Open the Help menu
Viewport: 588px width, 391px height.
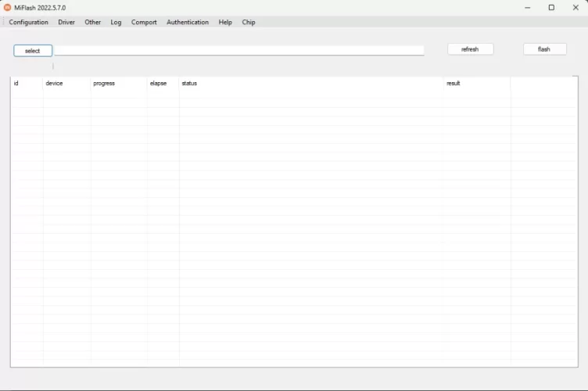225,23
